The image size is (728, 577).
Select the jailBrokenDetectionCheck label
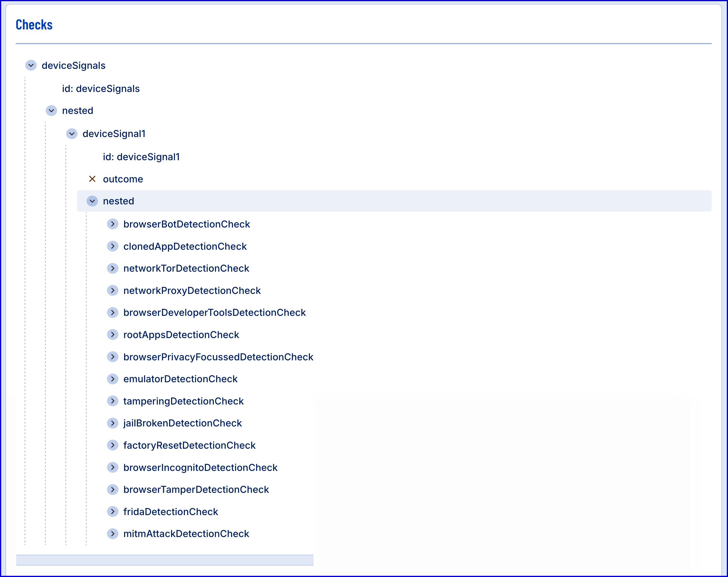point(182,423)
